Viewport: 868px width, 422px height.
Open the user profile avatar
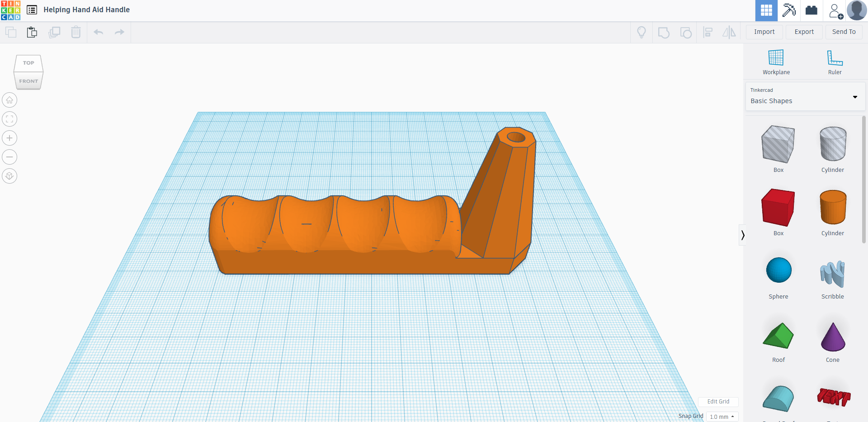coord(857,10)
